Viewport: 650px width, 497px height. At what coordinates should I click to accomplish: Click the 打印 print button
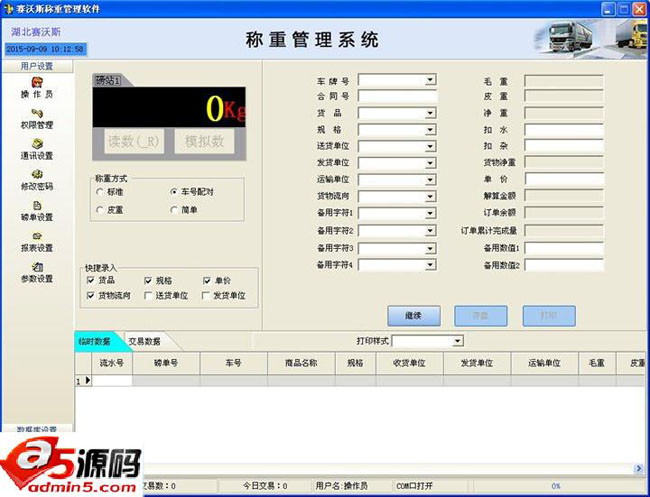coord(549,316)
